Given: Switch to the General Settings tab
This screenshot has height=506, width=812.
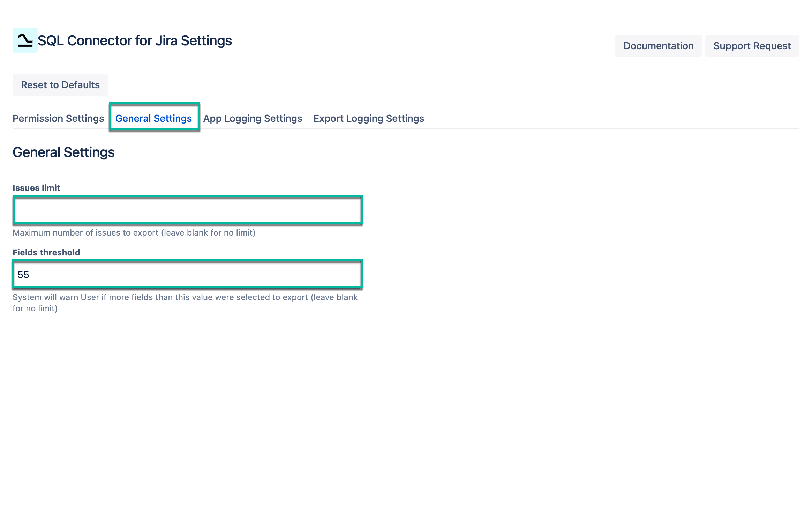Looking at the screenshot, I should pos(153,118).
